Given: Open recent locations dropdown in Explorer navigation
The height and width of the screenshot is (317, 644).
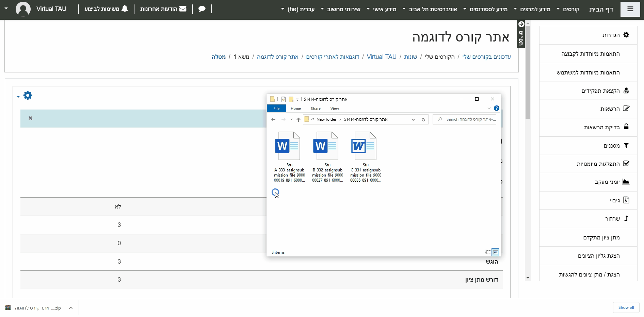Looking at the screenshot, I should point(291,119).
